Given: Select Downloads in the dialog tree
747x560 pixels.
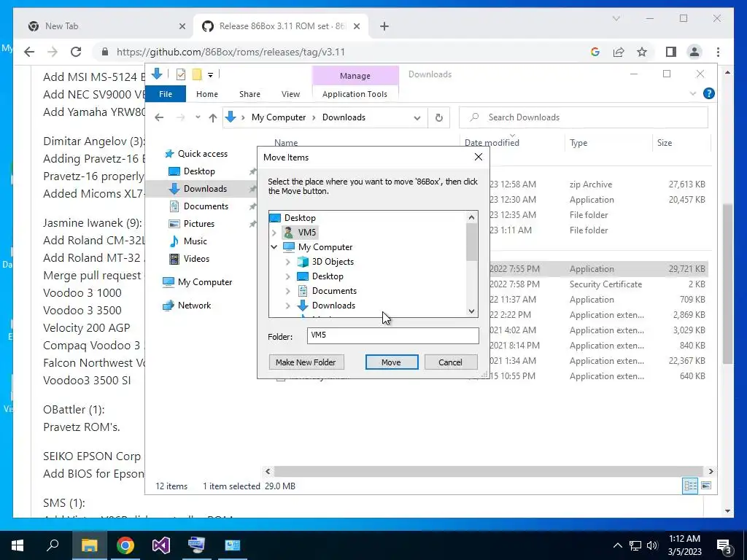Looking at the screenshot, I should (333, 306).
